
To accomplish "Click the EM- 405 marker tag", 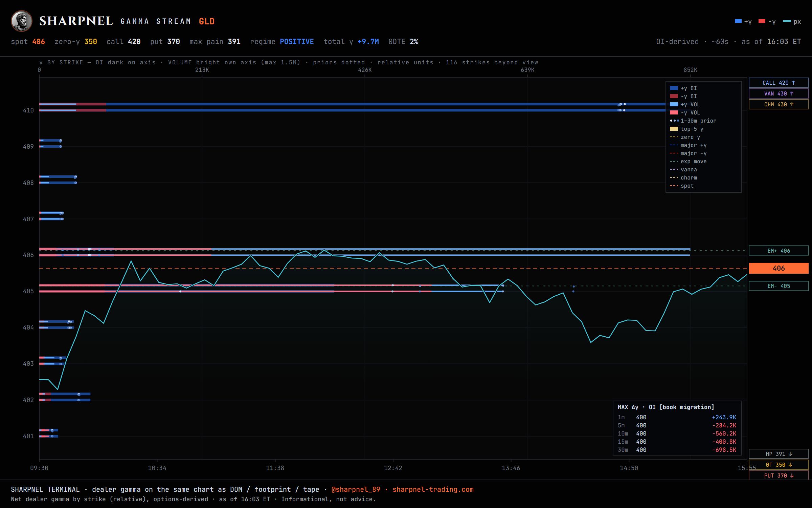I will [x=779, y=286].
